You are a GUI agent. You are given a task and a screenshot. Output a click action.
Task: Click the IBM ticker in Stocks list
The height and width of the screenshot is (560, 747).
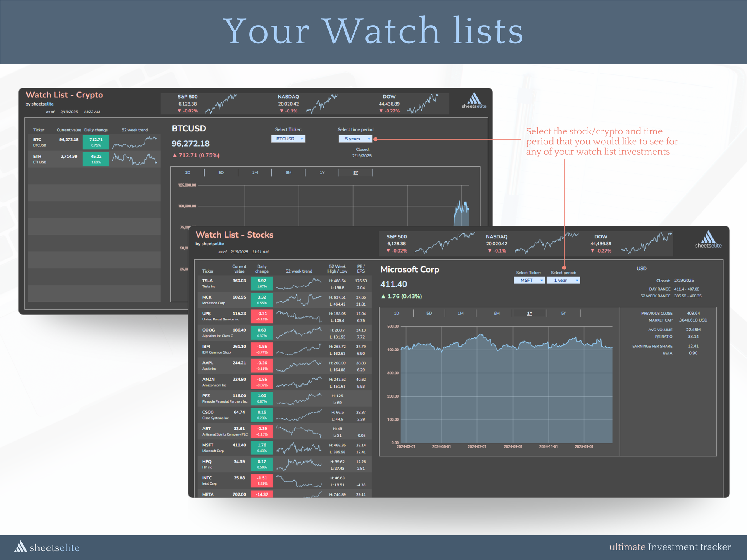(x=206, y=347)
